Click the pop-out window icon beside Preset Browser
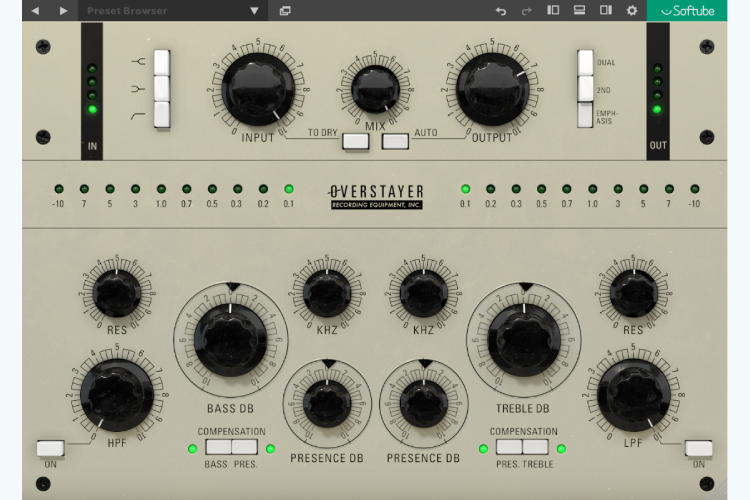Image resolution: width=750 pixels, height=500 pixels. [285, 11]
